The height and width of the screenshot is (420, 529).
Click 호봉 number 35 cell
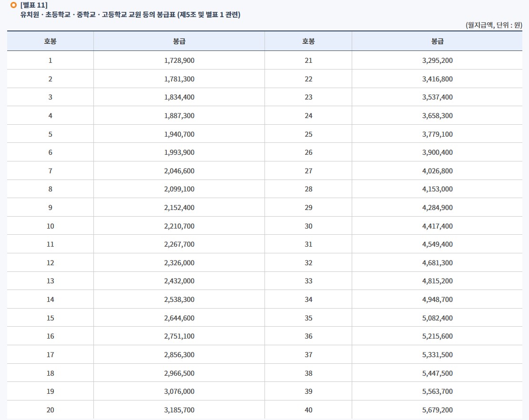tap(308, 318)
